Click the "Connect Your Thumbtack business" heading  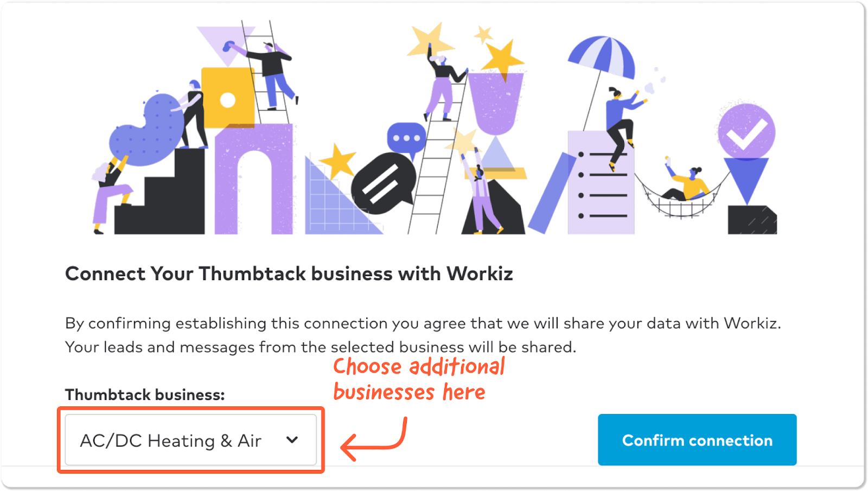pos(289,274)
